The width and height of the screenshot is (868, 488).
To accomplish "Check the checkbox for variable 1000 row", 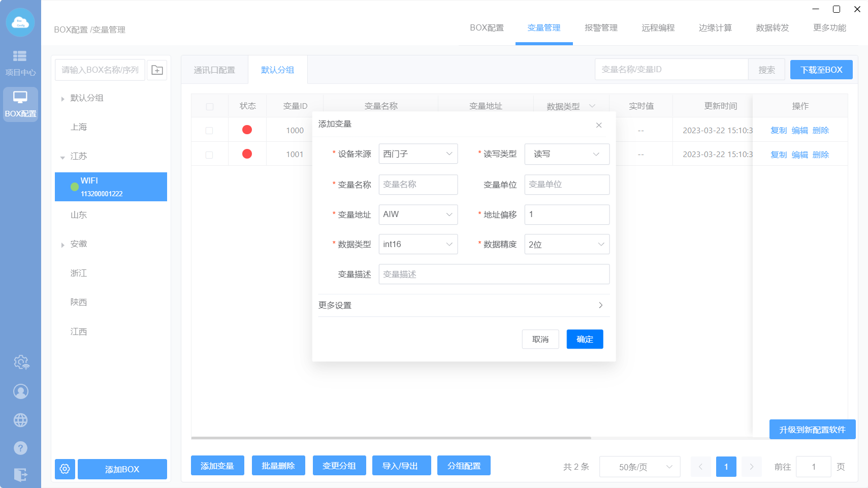I will [x=209, y=131].
